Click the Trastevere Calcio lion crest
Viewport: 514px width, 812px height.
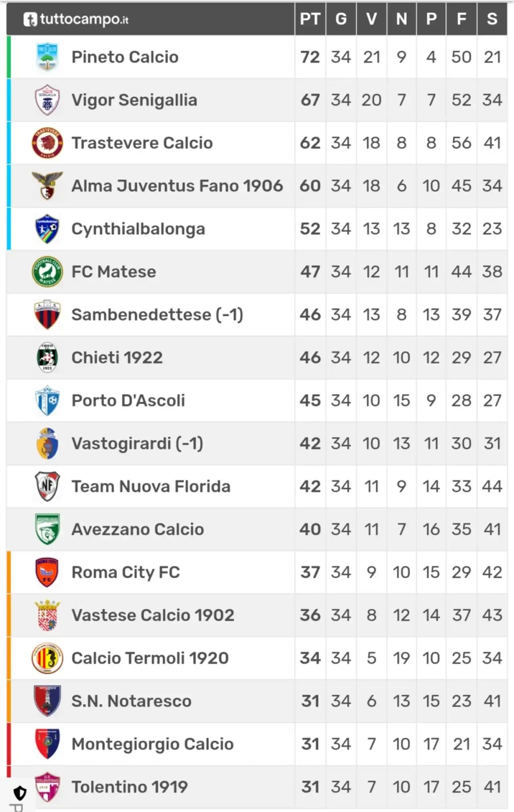[x=47, y=143]
